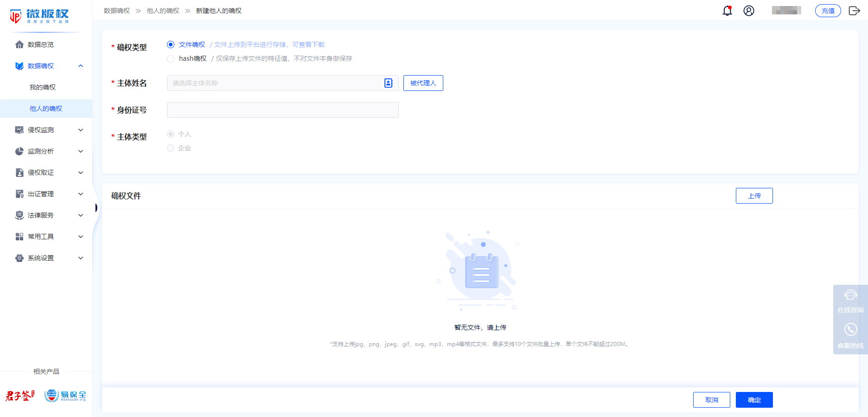Open online consultation headset icon
The image size is (868, 417).
850,295
